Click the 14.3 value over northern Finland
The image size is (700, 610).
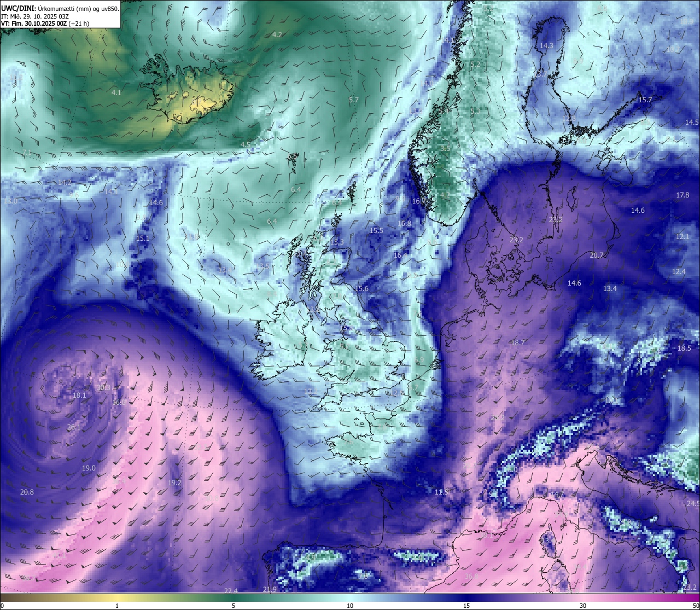pyautogui.click(x=546, y=45)
